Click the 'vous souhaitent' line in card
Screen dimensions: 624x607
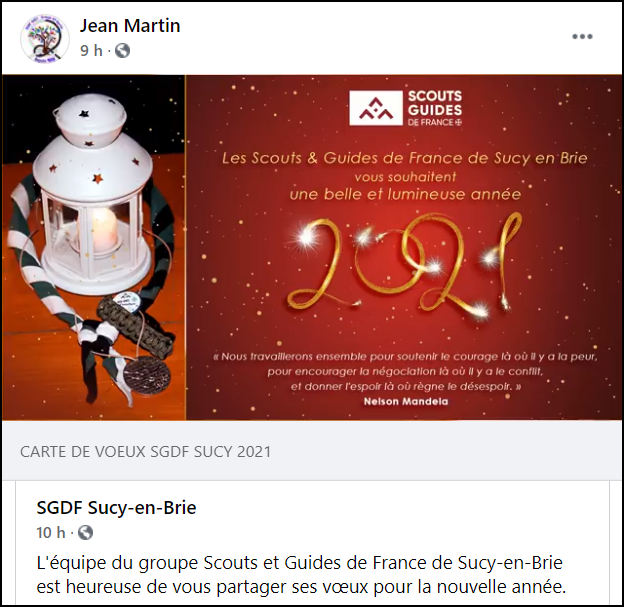(405, 177)
